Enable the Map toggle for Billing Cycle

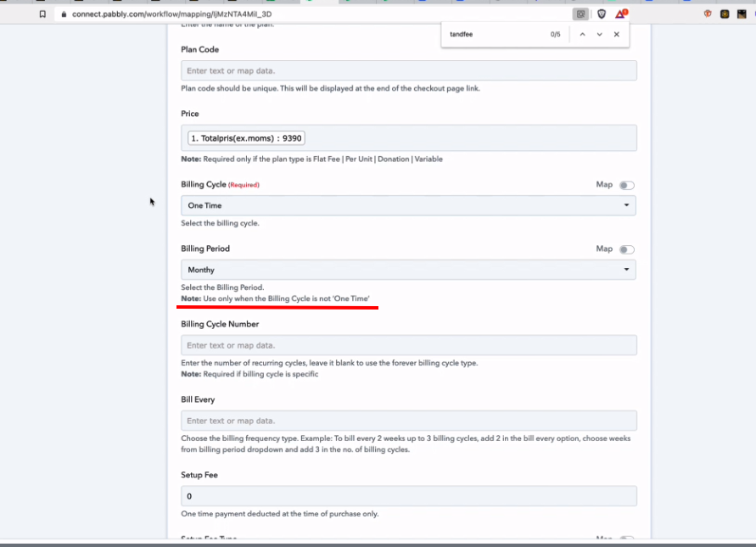(626, 185)
